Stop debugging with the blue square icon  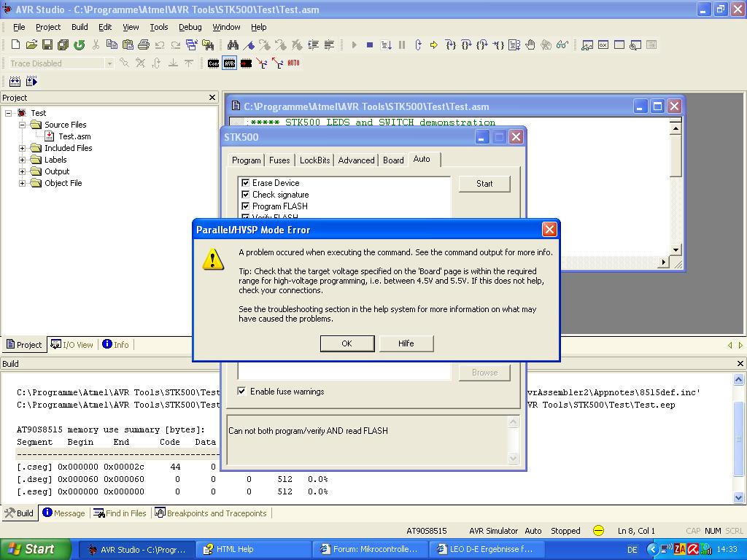pyautogui.click(x=370, y=44)
